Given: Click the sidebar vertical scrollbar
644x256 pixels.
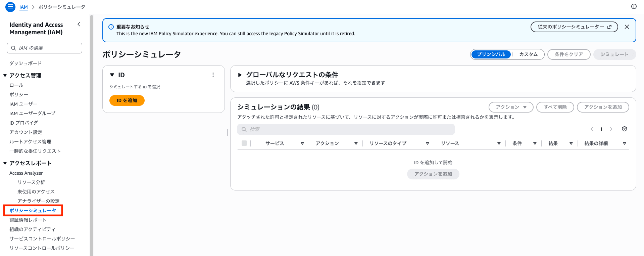Looking at the screenshot, I should click(x=92, y=135).
